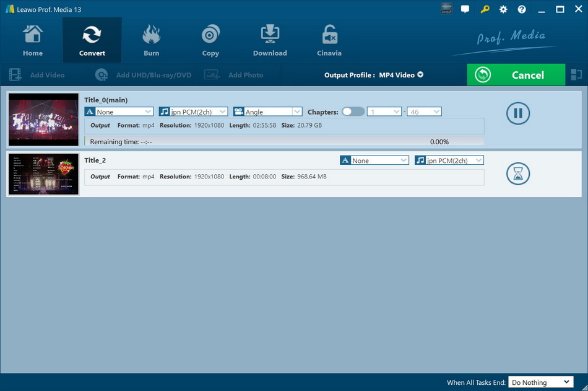Switch to the Convert tab
This screenshot has height=391, width=588.
(x=92, y=41)
